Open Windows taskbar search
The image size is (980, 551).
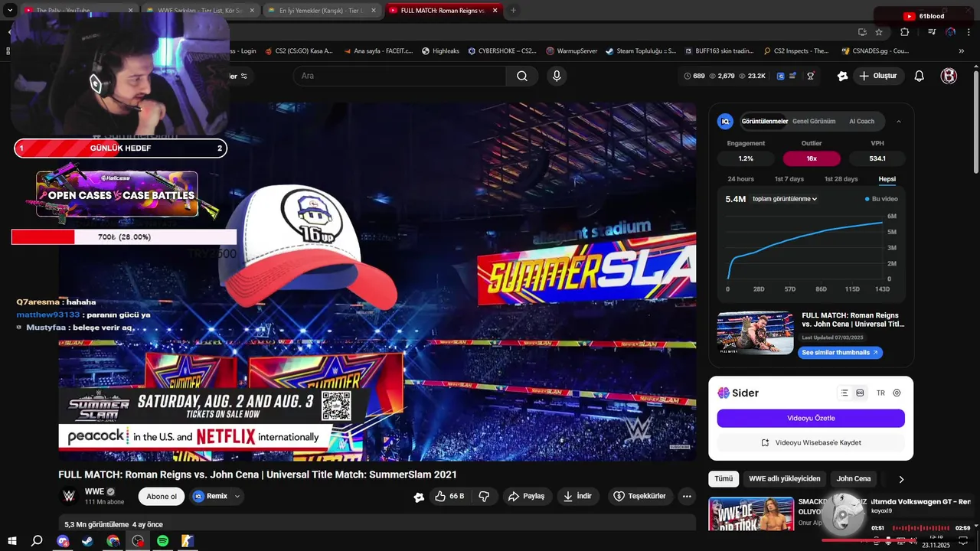click(x=37, y=541)
